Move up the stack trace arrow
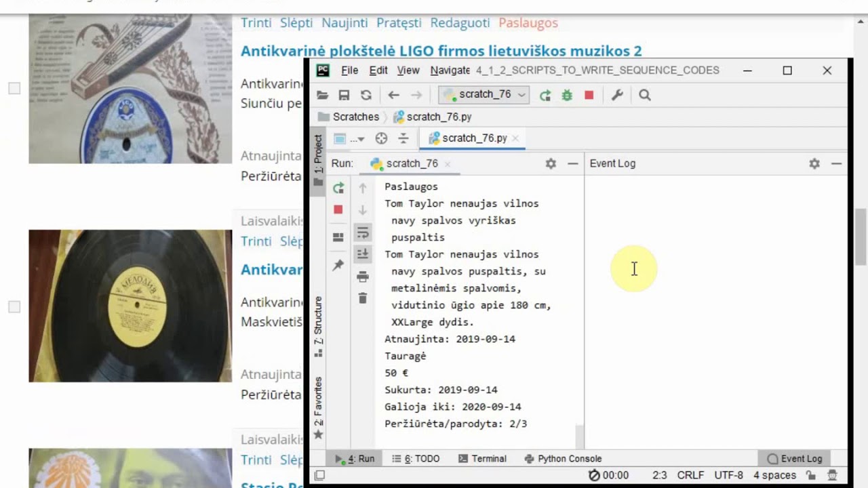This screenshot has height=488, width=868. [363, 188]
